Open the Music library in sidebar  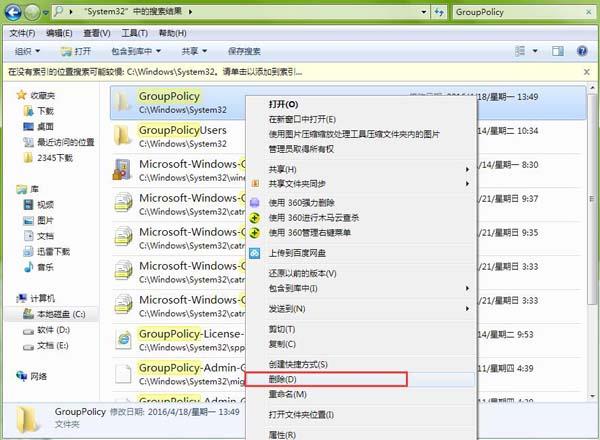pos(45,267)
